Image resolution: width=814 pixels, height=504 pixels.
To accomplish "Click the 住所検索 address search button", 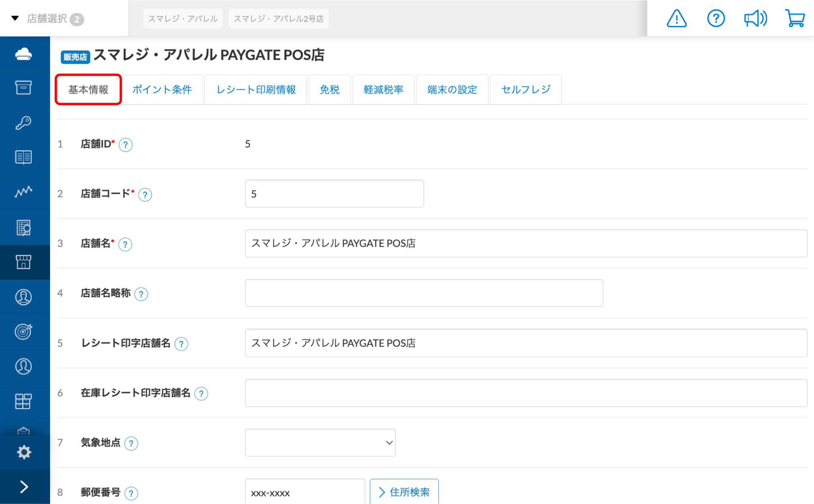I will 404,492.
